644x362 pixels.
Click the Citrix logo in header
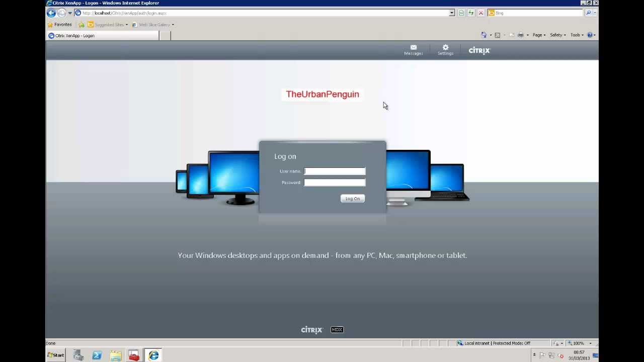(479, 50)
